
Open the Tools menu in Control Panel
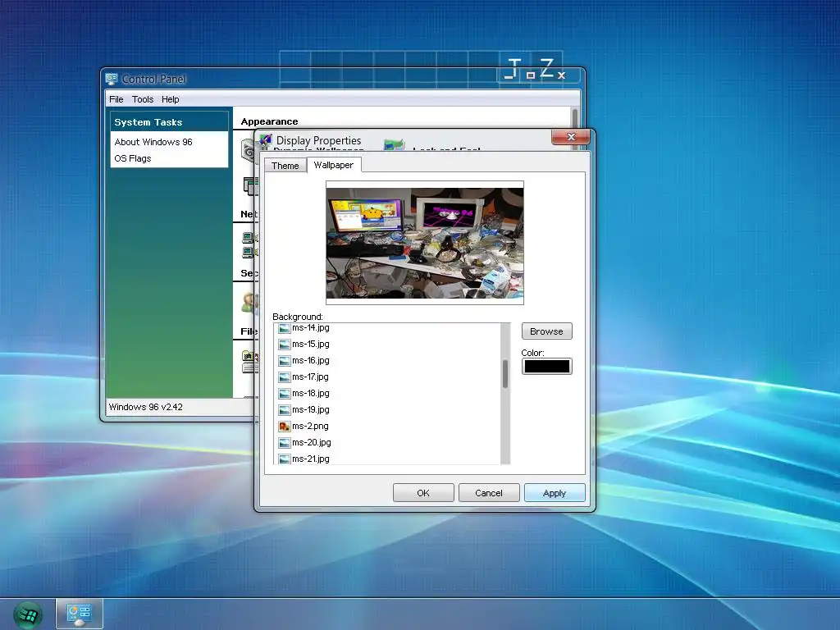point(143,99)
